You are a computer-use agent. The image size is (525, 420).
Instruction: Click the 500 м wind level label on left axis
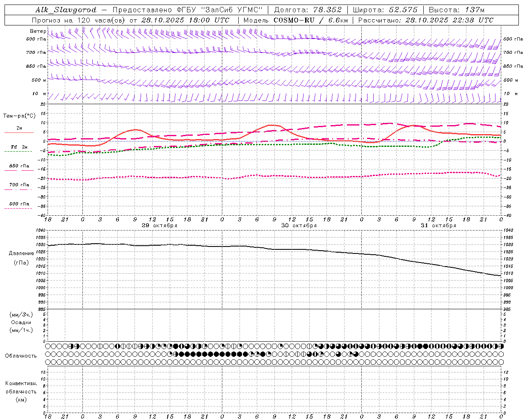[x=39, y=80]
